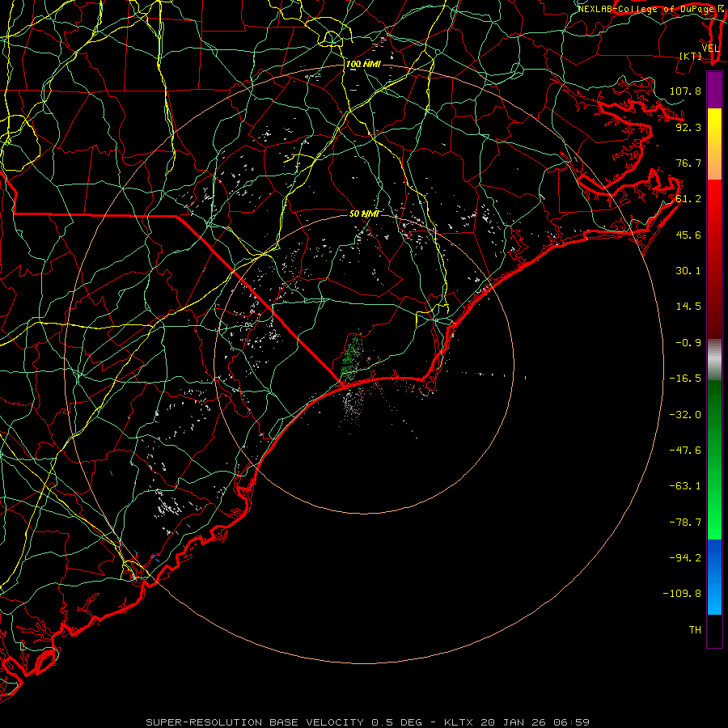728x728 pixels.
Task: Click the NEXLAB-College of DuPage watermark text
Action: point(648,9)
